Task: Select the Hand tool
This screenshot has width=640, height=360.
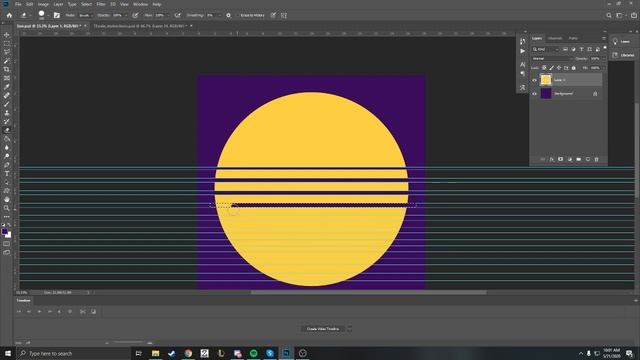Action: (x=7, y=200)
